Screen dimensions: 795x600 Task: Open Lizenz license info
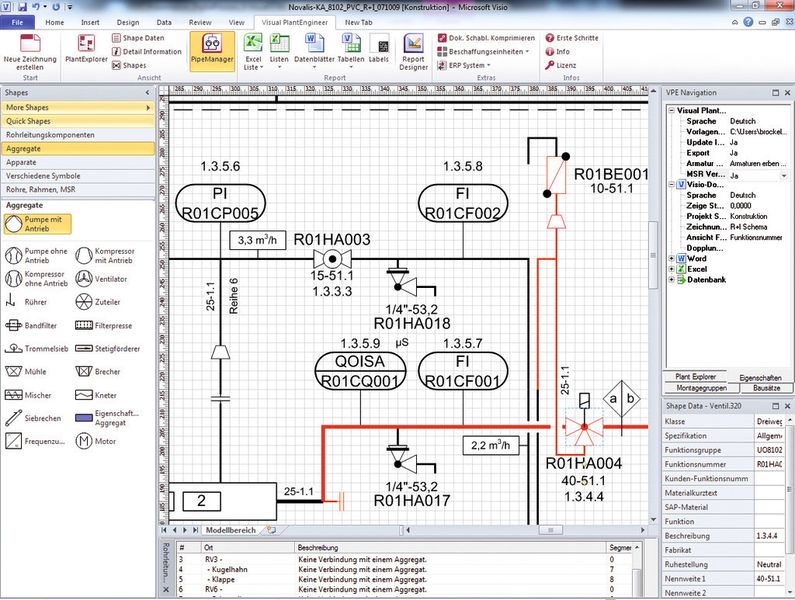click(561, 65)
